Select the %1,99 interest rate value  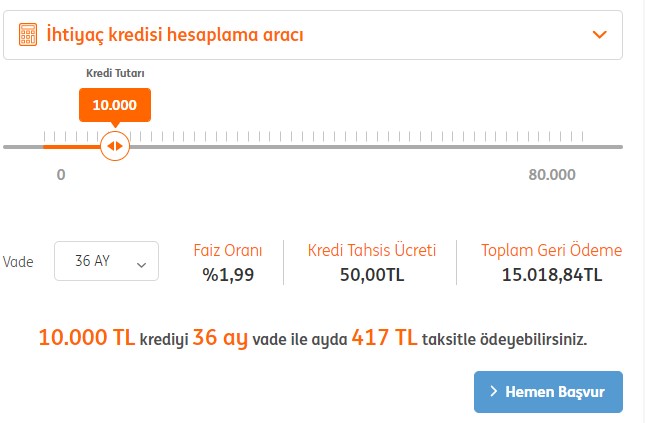tap(228, 274)
